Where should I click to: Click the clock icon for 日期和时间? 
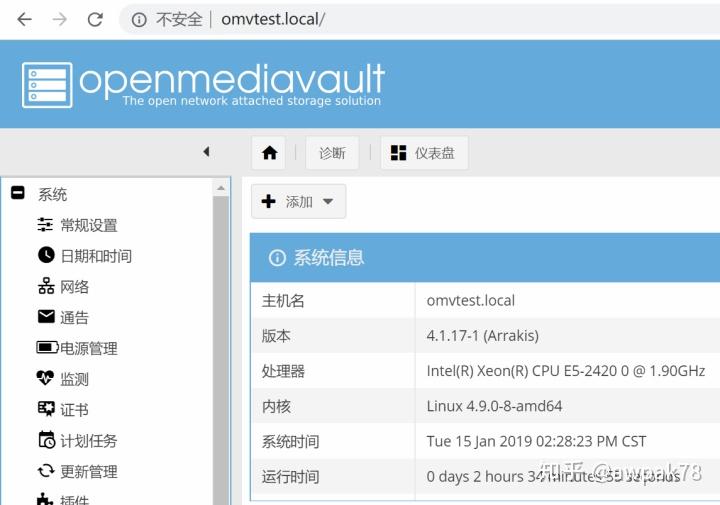46,255
